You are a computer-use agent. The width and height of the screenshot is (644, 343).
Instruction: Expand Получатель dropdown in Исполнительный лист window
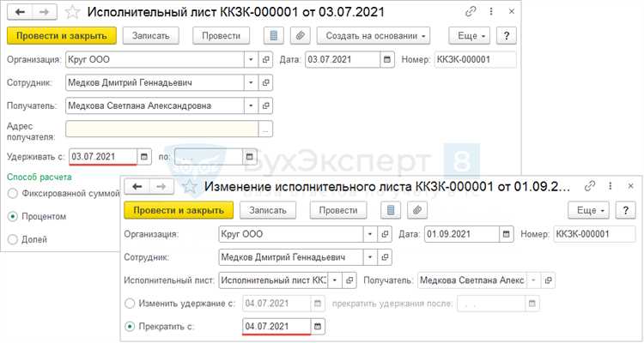pos(251,105)
